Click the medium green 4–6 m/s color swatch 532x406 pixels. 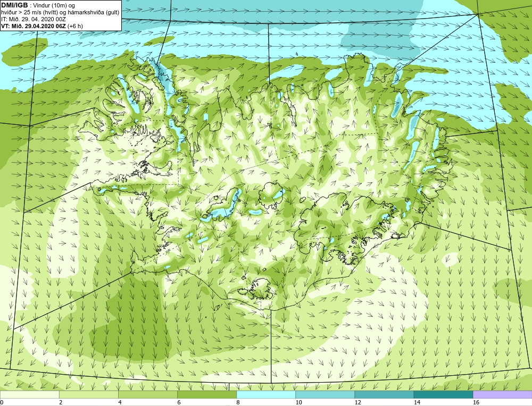(148, 394)
